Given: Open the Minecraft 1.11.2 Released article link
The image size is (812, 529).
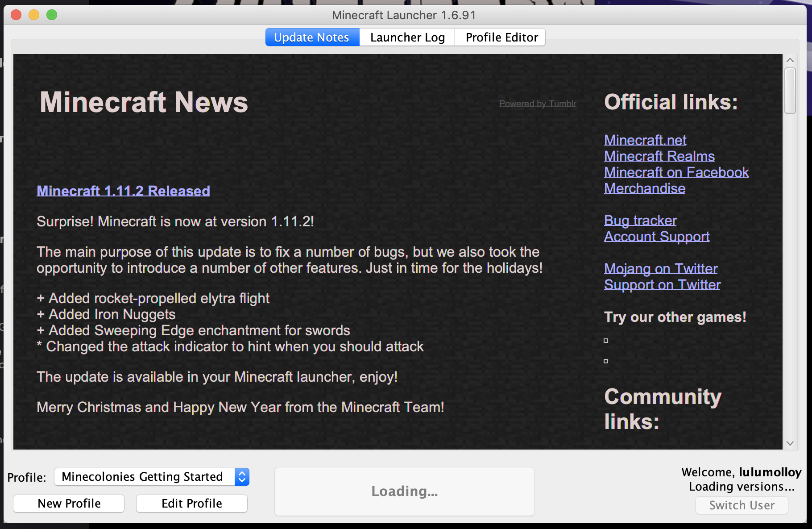Looking at the screenshot, I should [x=123, y=191].
